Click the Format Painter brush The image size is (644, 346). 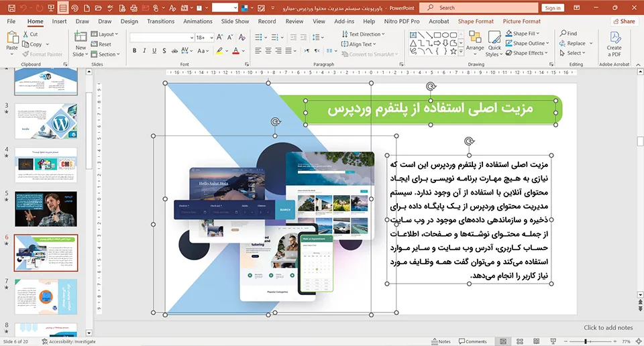[x=26, y=54]
